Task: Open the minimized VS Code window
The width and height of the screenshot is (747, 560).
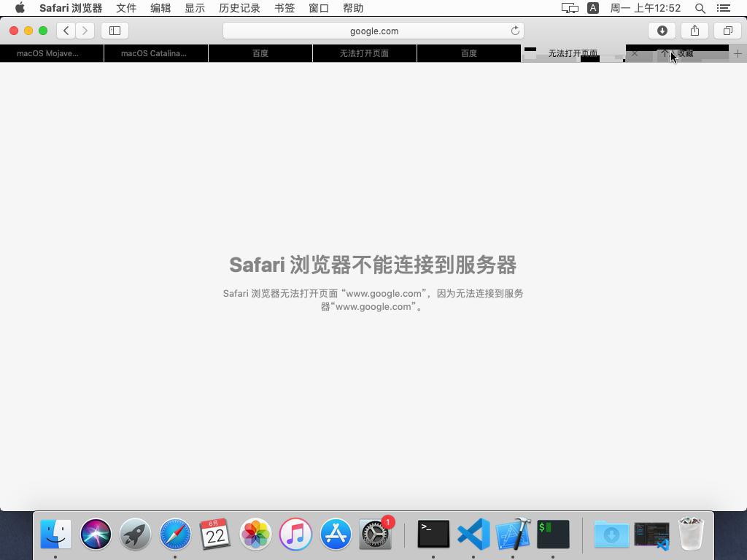Action: [x=651, y=536]
